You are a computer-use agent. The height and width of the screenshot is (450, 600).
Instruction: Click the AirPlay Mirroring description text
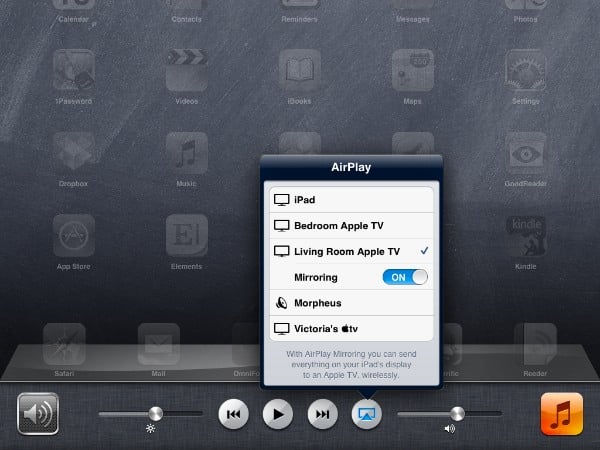point(351,365)
